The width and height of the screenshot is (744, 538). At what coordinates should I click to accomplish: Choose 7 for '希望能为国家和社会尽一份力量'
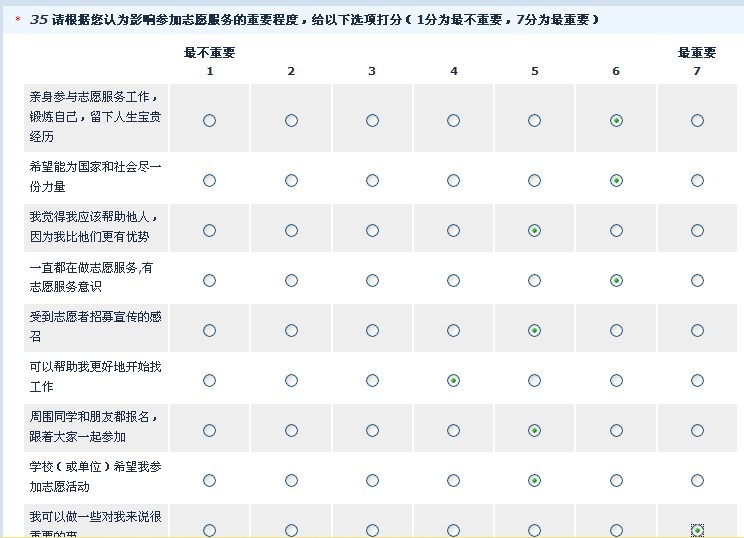(x=697, y=180)
